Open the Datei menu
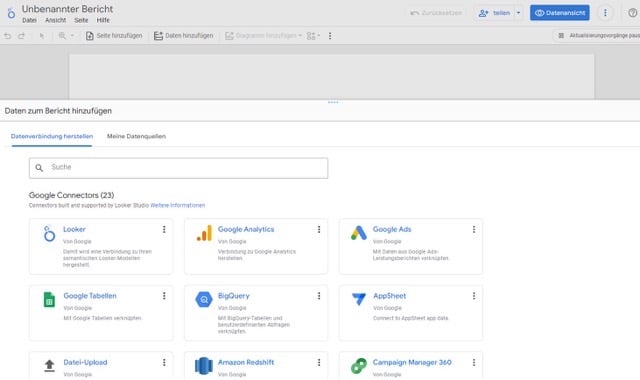The image size is (640, 380). [x=29, y=20]
